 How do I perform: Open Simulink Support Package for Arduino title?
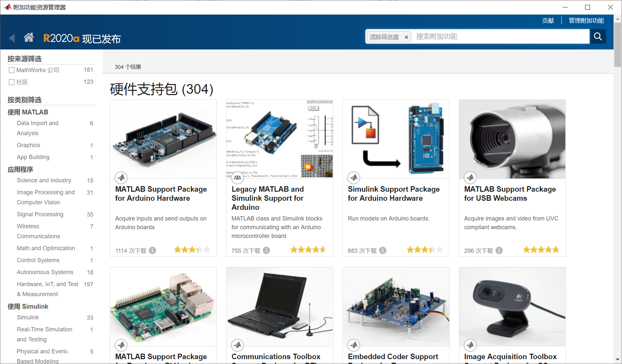(394, 194)
